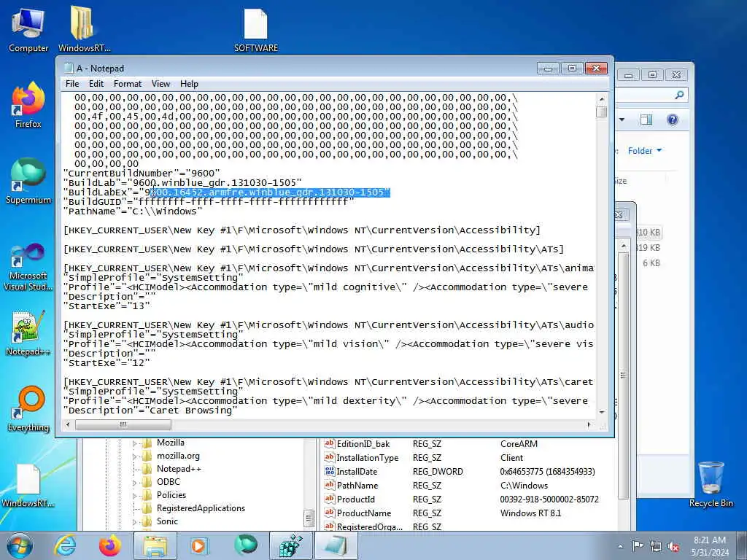Open the Folder arrange-by dropdown in Explorer
The height and width of the screenshot is (560, 747).
645,151
